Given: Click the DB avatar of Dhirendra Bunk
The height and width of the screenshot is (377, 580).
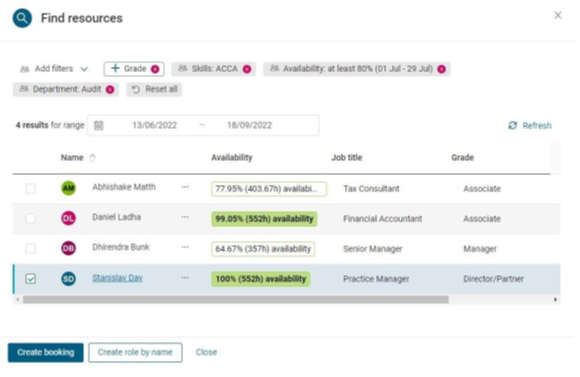Looking at the screenshot, I should point(68,248).
